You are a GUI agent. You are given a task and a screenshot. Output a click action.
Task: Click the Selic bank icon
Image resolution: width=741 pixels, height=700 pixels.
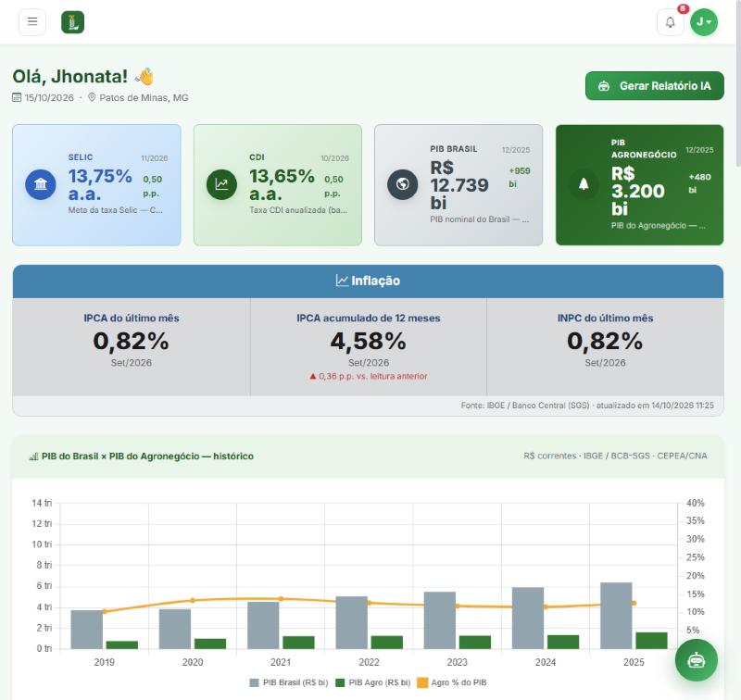click(x=41, y=184)
